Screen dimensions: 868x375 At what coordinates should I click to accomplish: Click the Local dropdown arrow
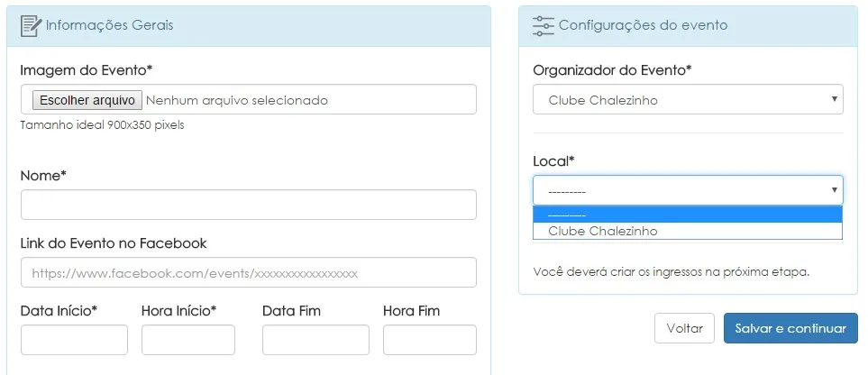coord(835,190)
